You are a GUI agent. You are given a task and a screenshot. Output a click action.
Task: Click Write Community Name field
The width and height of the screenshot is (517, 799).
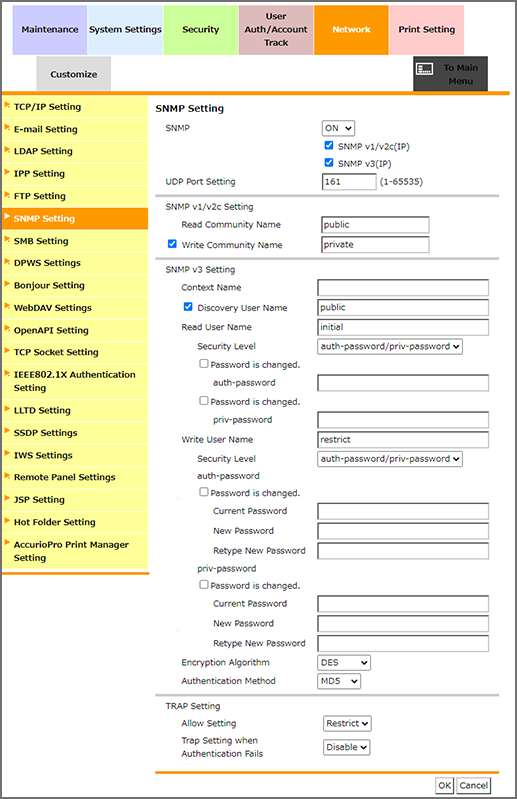coord(375,245)
